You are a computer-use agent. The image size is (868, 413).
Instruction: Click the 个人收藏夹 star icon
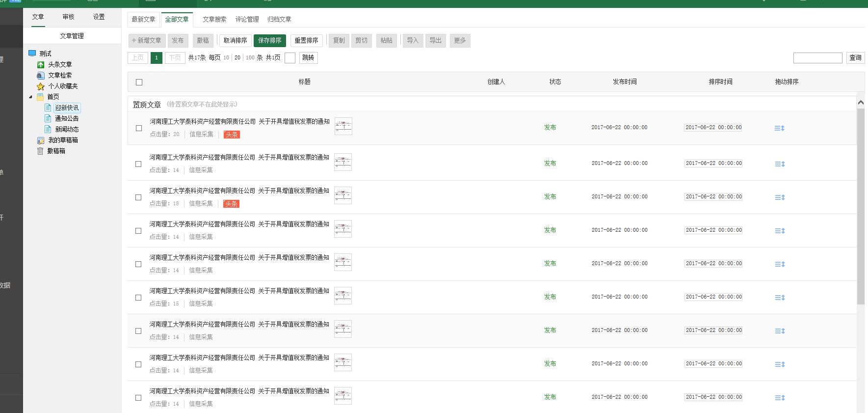tap(41, 86)
